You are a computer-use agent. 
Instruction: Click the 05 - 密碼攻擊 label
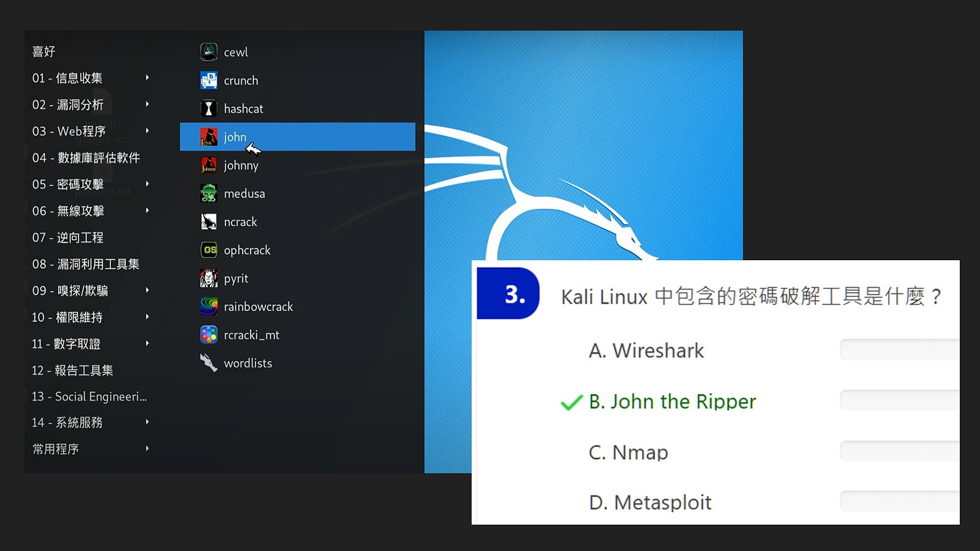click(68, 184)
